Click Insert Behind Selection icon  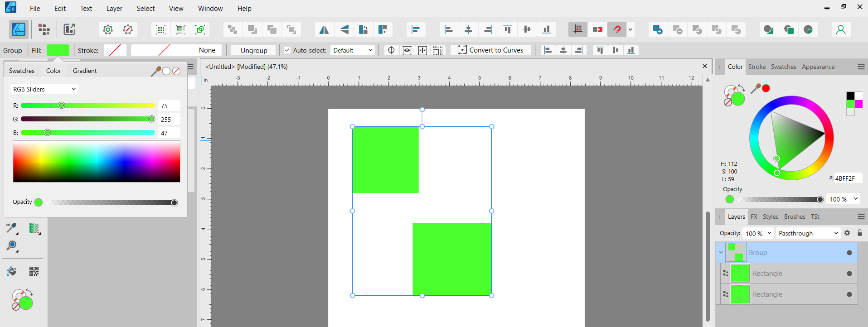coord(768,29)
